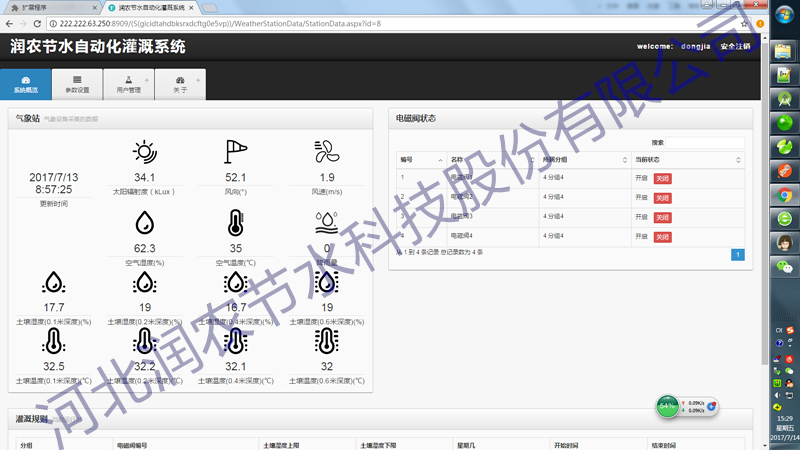The image size is (800, 450).
Task: Open the 参数设置 tab
Action: pyautogui.click(x=77, y=85)
